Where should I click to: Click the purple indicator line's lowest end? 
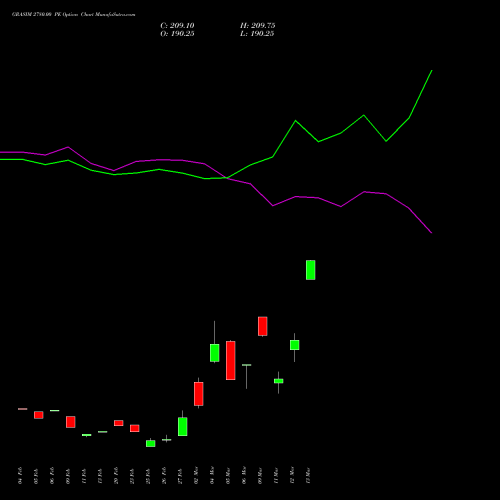pyautogui.click(x=432, y=233)
